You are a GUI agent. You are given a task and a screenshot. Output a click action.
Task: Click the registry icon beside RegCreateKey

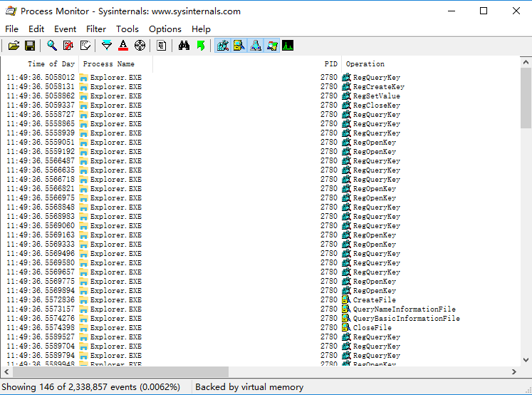[x=346, y=86]
